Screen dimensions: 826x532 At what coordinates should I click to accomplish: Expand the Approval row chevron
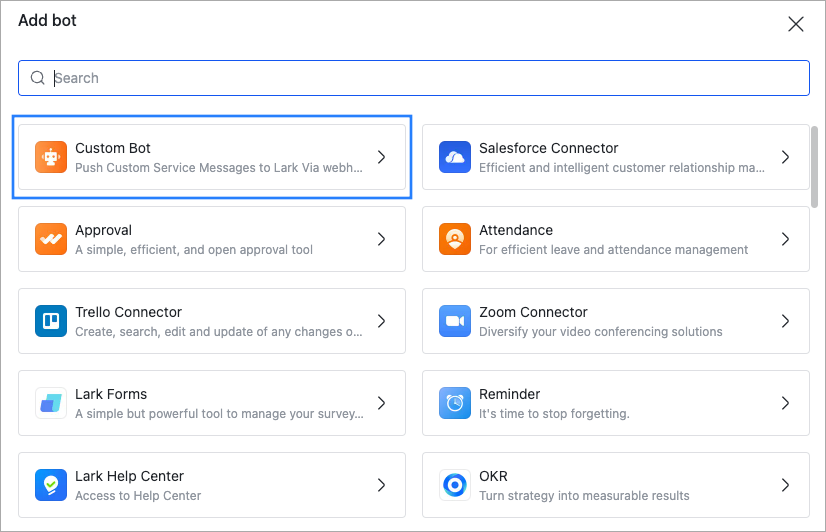(381, 239)
